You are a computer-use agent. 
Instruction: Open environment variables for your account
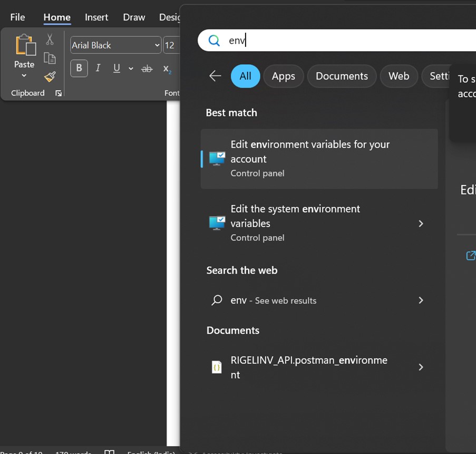point(319,158)
